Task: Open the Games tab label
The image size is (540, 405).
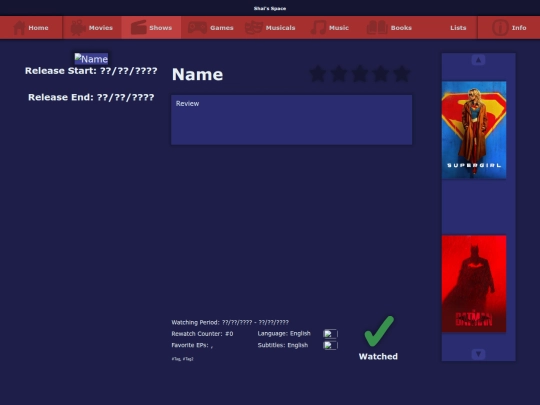Action: coord(222,28)
